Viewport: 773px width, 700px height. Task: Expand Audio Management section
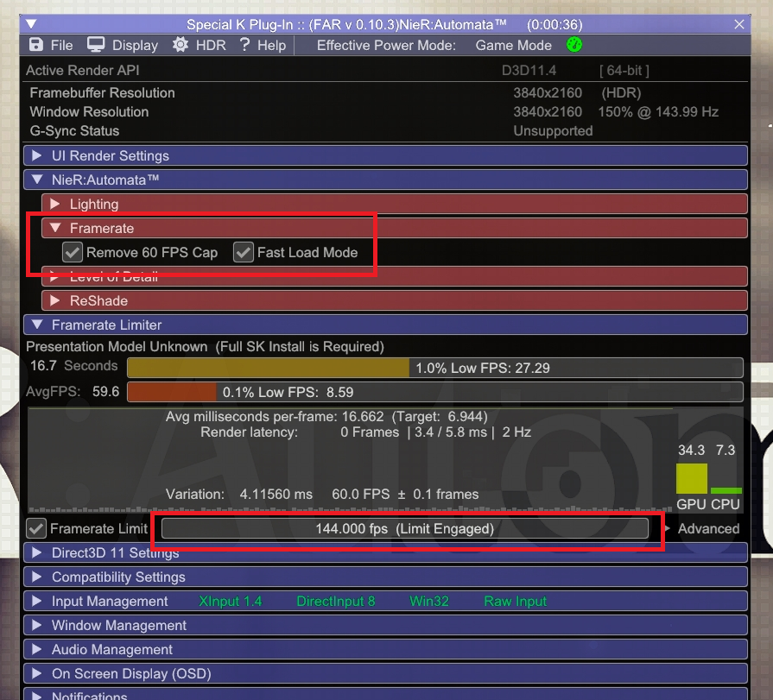point(385,649)
